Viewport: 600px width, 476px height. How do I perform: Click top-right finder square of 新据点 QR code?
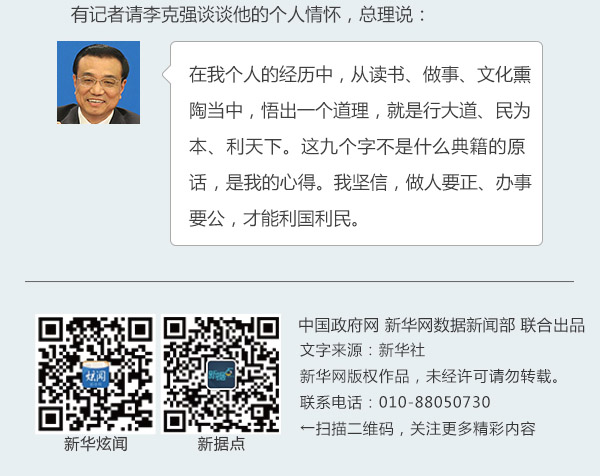click(x=267, y=329)
